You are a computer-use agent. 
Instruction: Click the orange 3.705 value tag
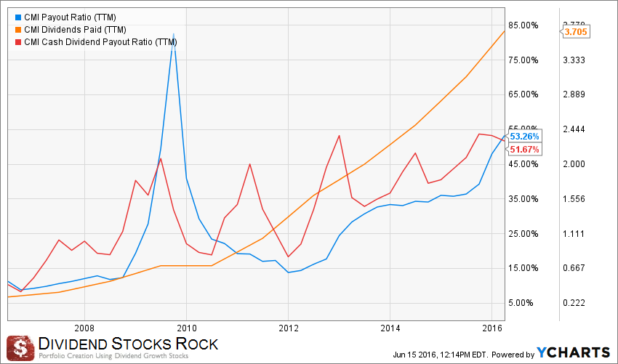pyautogui.click(x=575, y=32)
